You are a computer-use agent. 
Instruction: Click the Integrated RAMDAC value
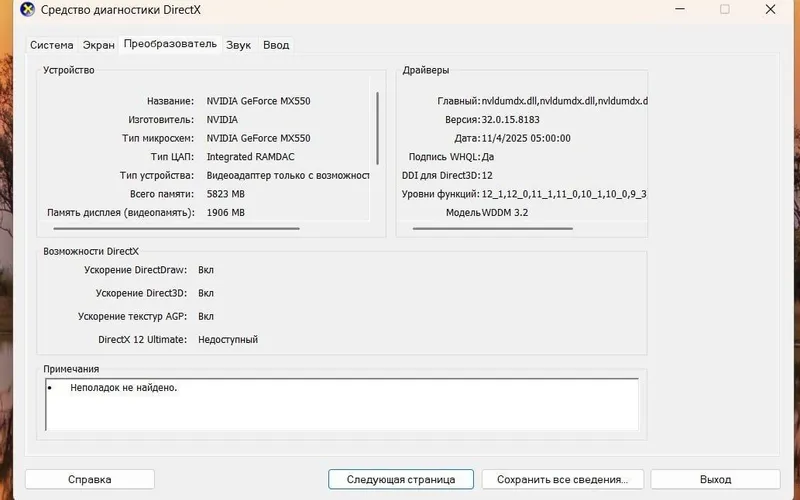(251, 157)
